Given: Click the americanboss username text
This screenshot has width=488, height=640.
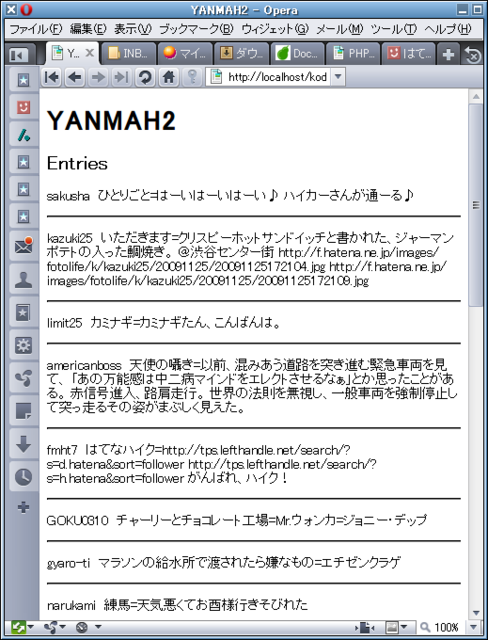Looking at the screenshot, I should pos(84,365).
